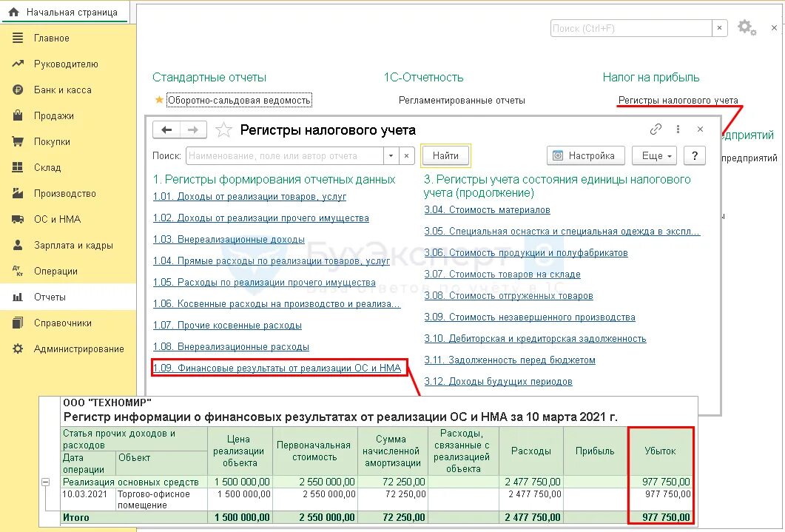Click the top Поиск (Ctrl+F) input field
785x532 pixels.
point(631,28)
